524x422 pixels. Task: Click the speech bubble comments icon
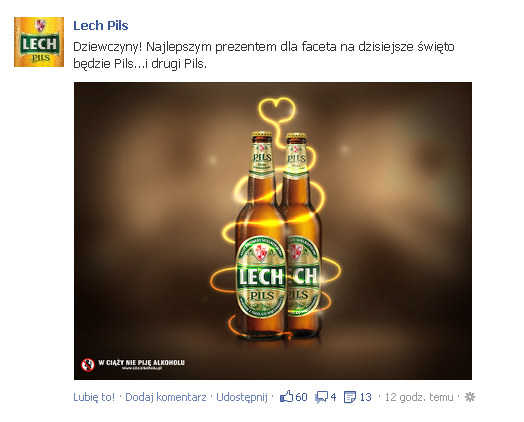coord(321,397)
